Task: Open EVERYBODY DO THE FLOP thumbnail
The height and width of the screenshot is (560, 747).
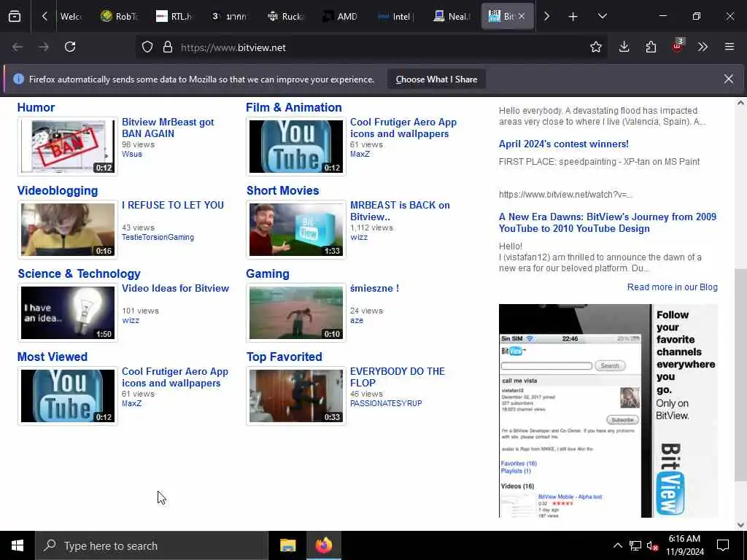Action: tap(296, 396)
